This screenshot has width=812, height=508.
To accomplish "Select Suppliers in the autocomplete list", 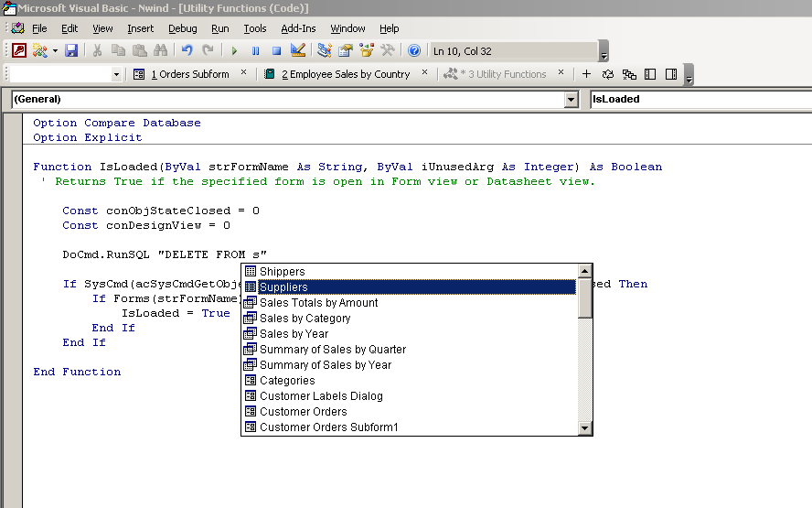I will 410,287.
